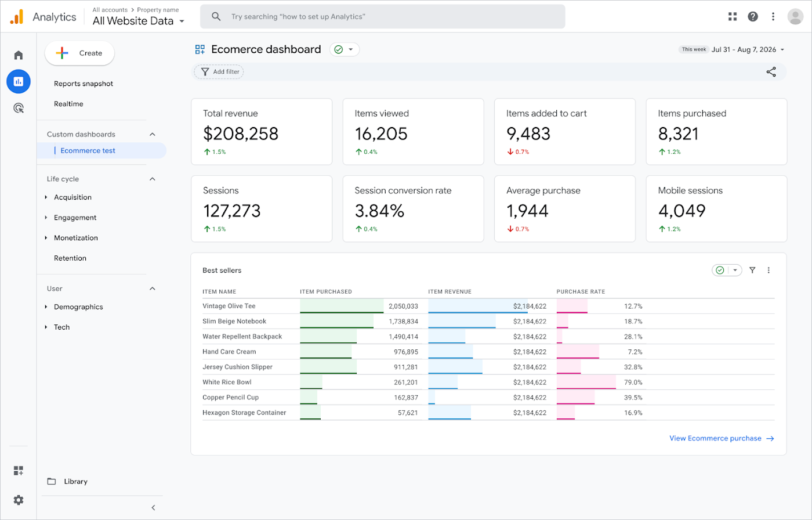Select the Reports bar chart icon in rail
Viewport: 812px width, 520px height.
(19, 81)
